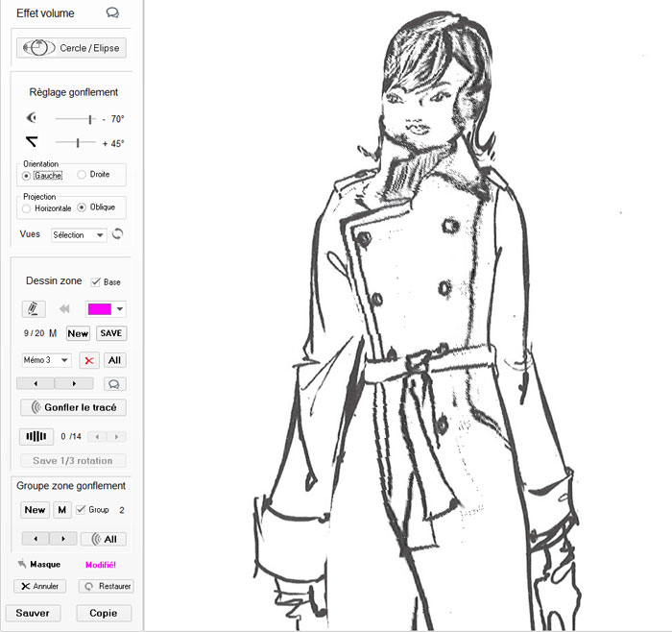Click the Restaurer button
The height and width of the screenshot is (632, 672).
click(x=106, y=586)
